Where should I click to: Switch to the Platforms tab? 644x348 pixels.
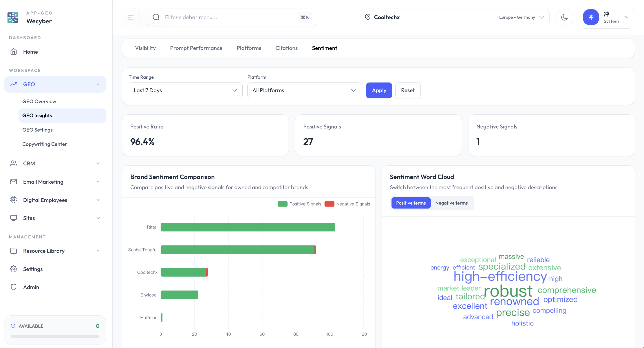(x=249, y=48)
